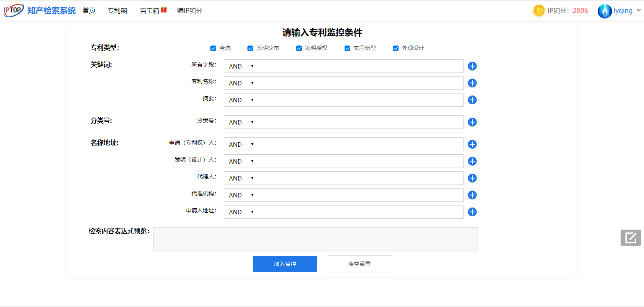Uncheck the 全选 checkbox
644x307 pixels.
(213, 48)
